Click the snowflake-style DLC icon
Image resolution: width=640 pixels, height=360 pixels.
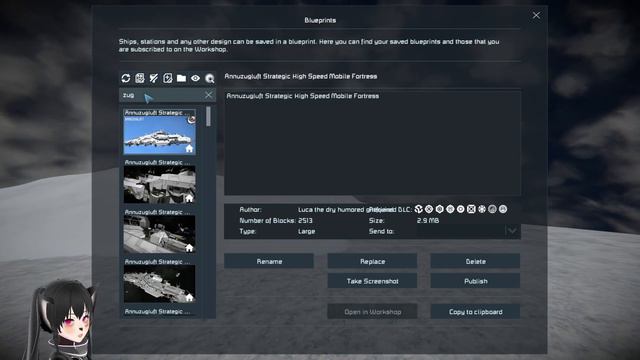point(482,209)
